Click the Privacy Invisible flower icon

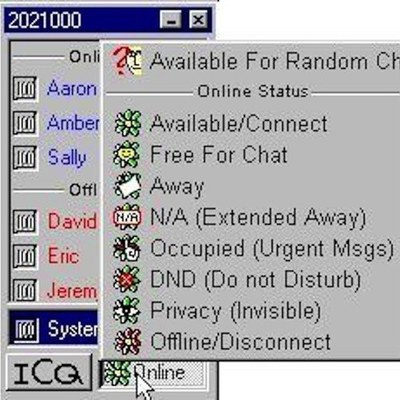(127, 311)
